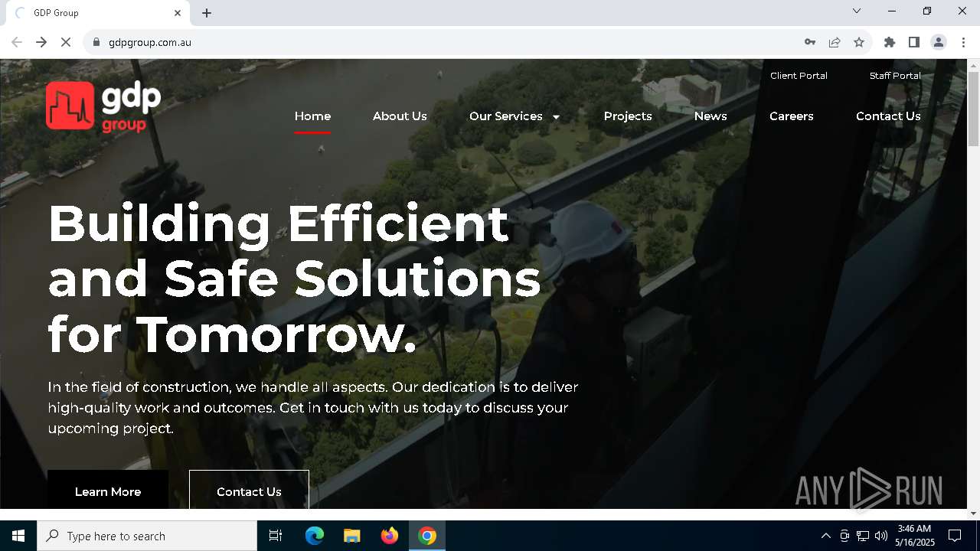Screen dimensions: 980x551
Task: Open File Explorer from the taskbar
Action: 352,536
